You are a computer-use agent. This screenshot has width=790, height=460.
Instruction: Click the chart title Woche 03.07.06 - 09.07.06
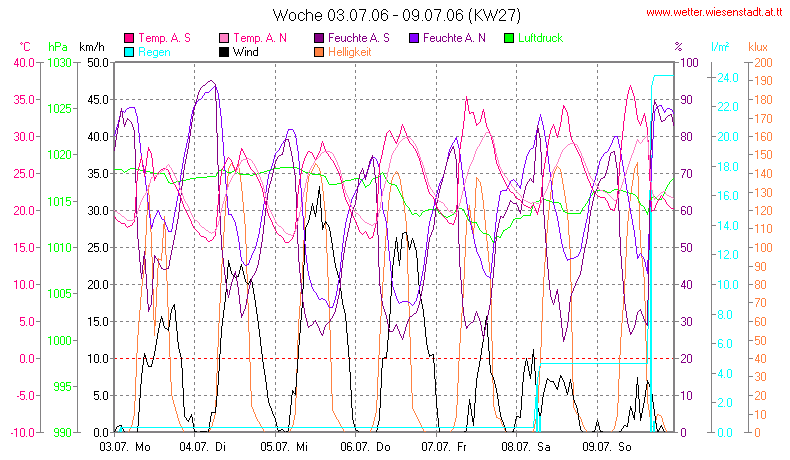[x=397, y=15]
